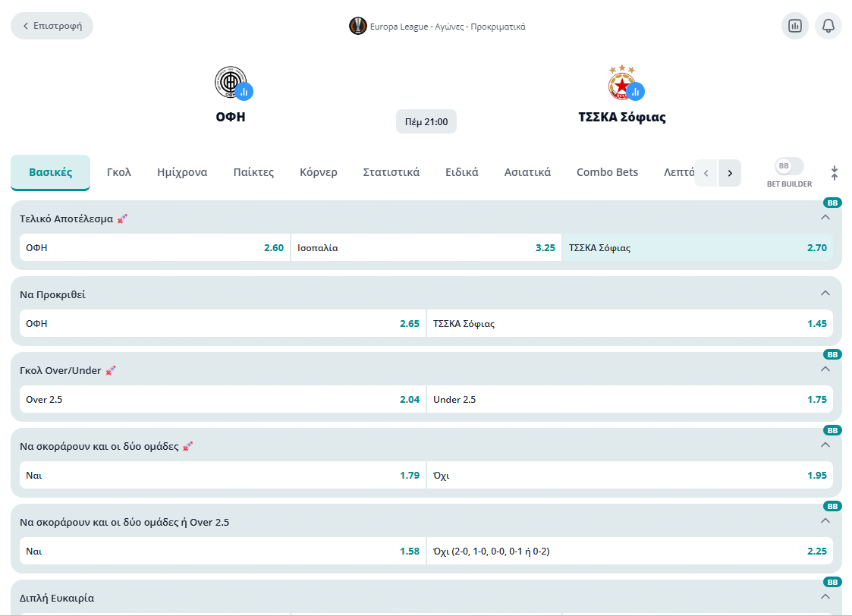Click the Πέμ 21:00 kickoff time
Viewport: 852px width, 616px height.
pos(426,121)
